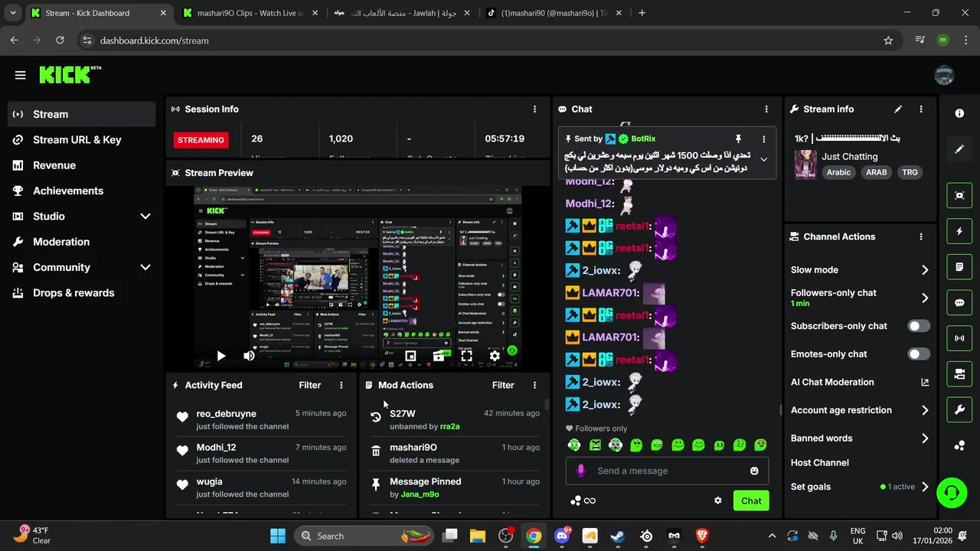Send message with green Chat button

coord(751,500)
